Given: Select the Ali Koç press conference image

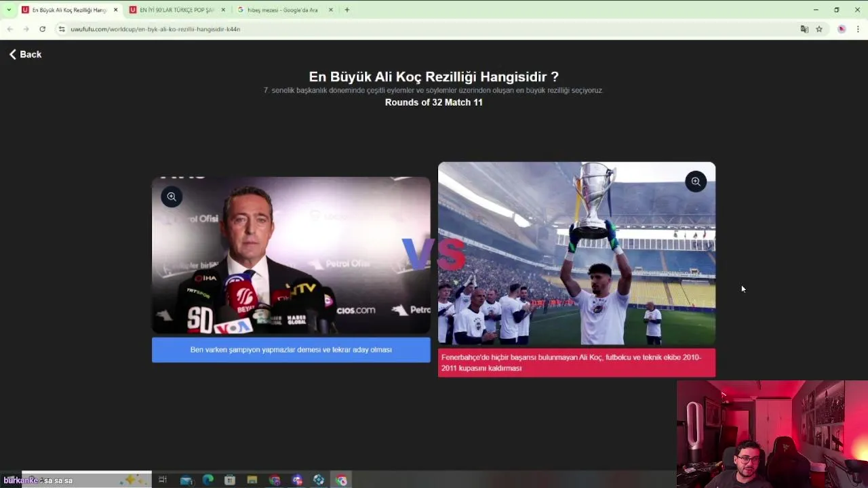Looking at the screenshot, I should tap(291, 256).
